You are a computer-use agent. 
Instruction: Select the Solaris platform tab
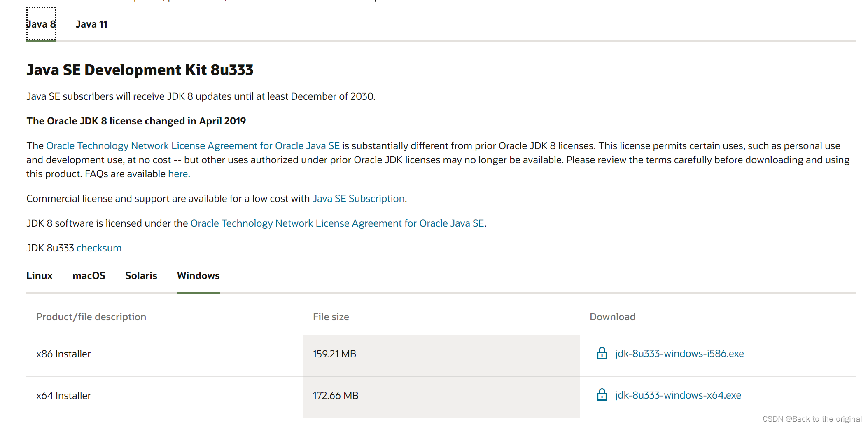pyautogui.click(x=141, y=276)
